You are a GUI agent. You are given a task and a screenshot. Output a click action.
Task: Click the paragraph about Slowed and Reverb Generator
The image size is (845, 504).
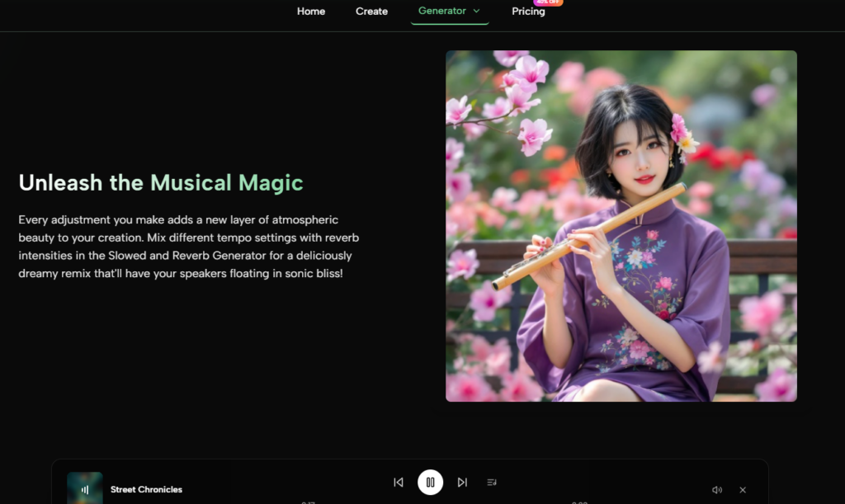[189, 247]
